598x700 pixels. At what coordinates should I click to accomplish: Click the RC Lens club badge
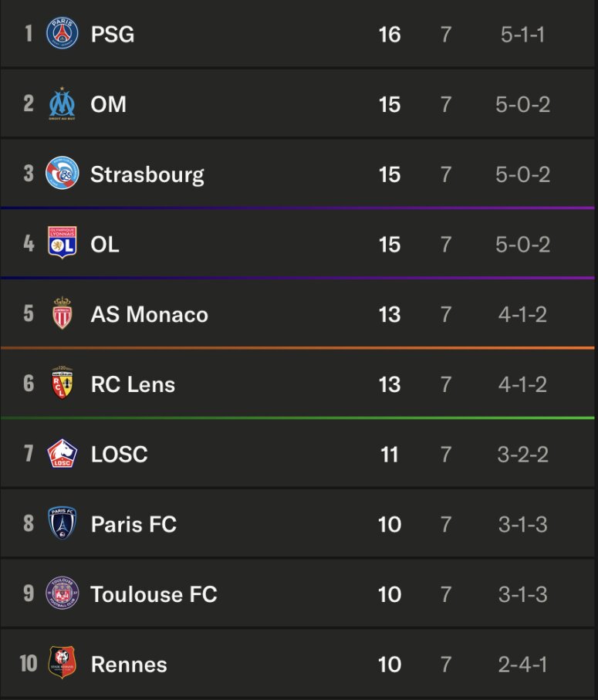click(x=62, y=384)
